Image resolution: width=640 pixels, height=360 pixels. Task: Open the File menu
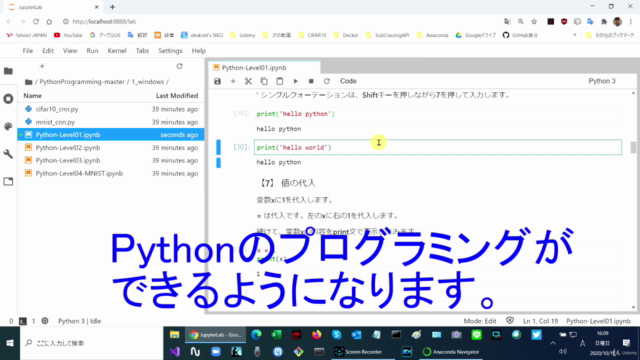[x=28, y=51]
